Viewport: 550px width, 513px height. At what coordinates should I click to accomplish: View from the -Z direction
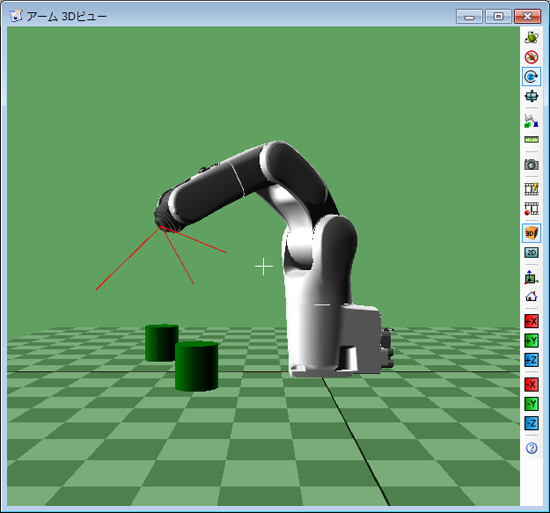(x=531, y=423)
